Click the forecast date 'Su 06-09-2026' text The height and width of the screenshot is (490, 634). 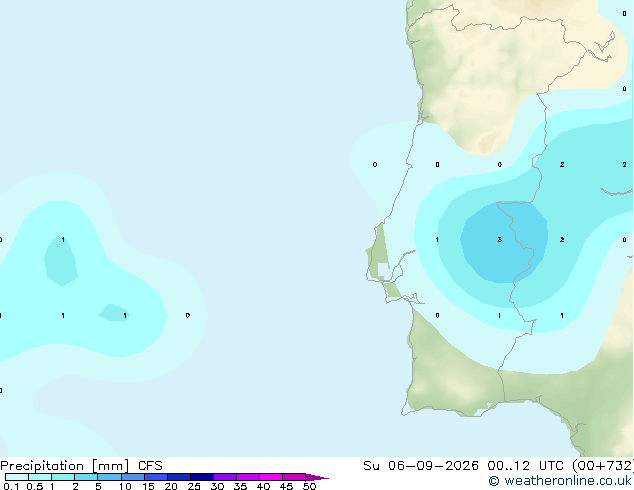(421, 466)
